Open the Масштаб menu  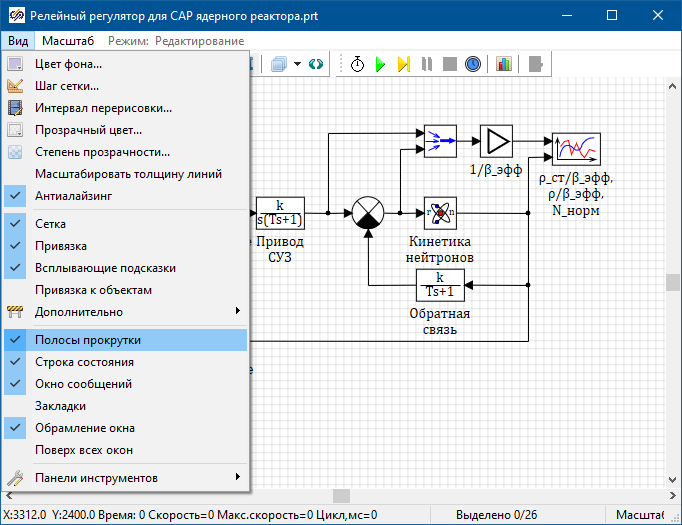68,41
